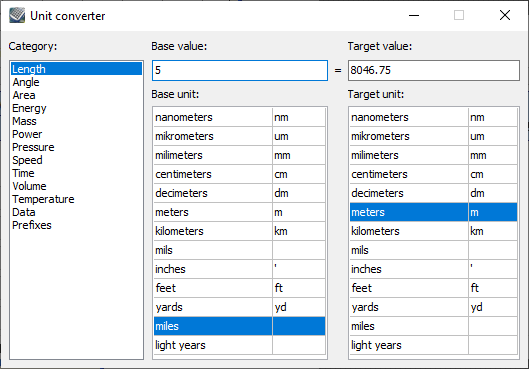Set base unit to decimeters

[240, 193]
